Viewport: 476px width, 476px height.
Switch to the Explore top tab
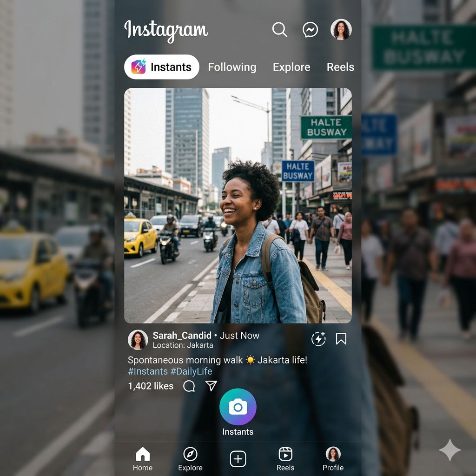[291, 67]
